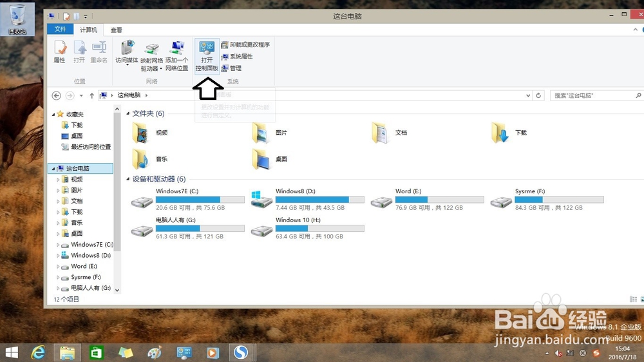Open the address bar history dropdown

528,95
